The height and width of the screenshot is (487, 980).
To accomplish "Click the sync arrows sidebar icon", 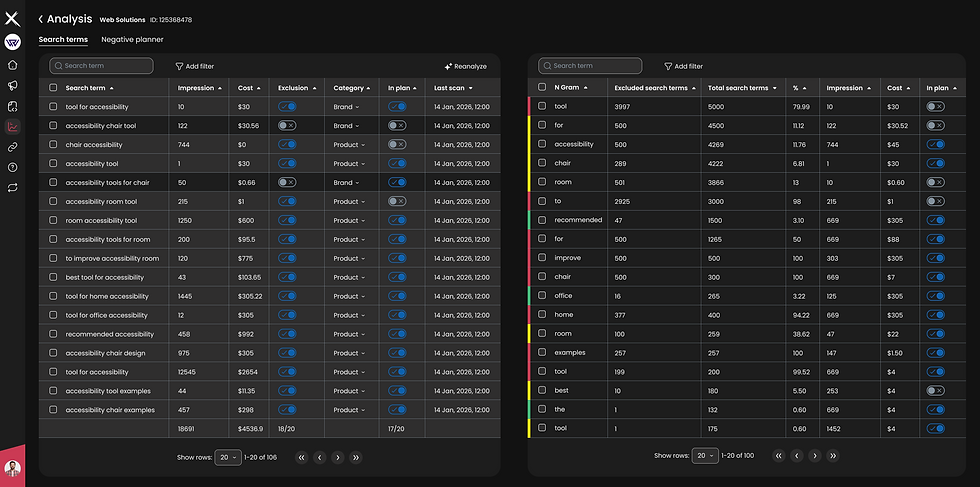I will coord(12,188).
